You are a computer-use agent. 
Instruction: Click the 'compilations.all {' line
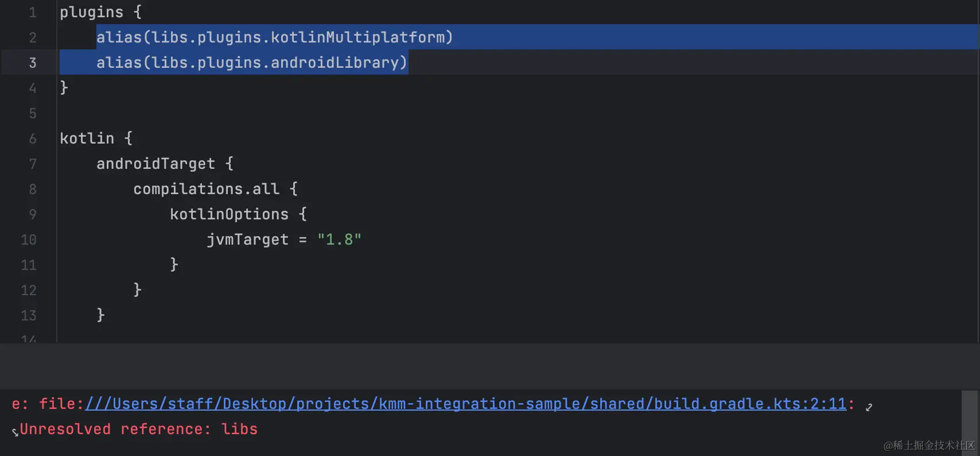point(216,189)
